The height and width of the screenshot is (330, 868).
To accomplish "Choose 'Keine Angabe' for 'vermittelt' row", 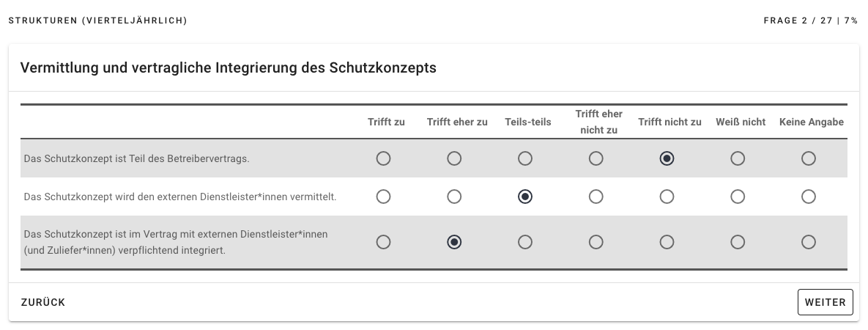I will click(x=809, y=197).
